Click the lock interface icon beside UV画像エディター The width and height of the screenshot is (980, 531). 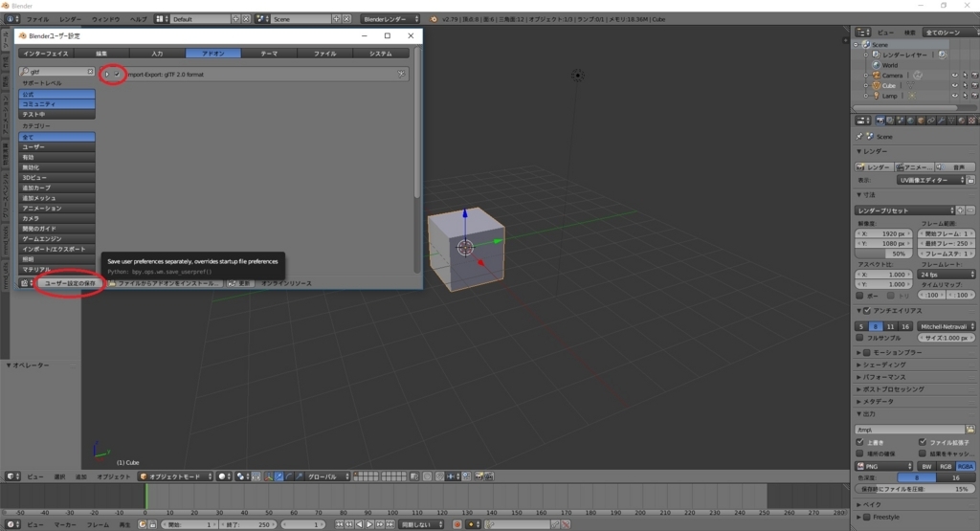970,180
